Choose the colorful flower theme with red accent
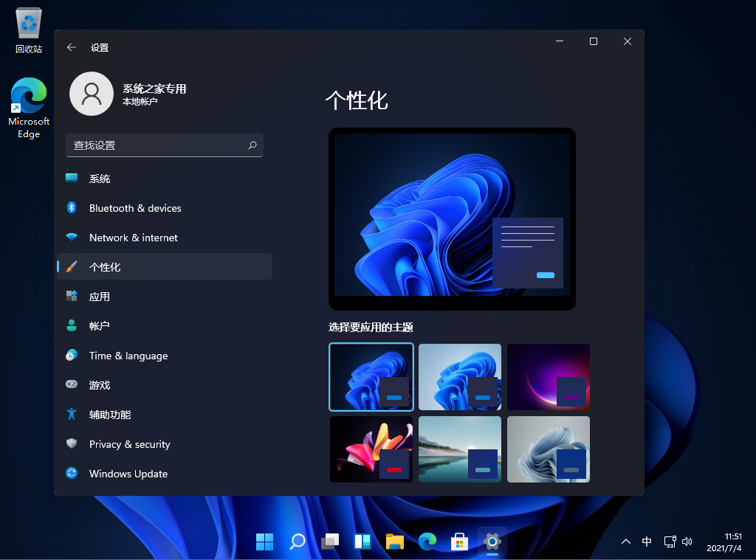This screenshot has height=560, width=756. click(371, 449)
